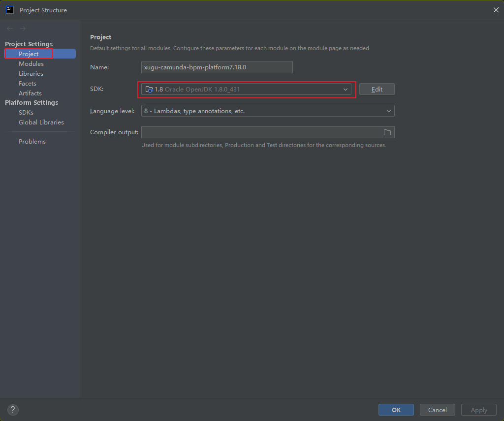Image resolution: width=504 pixels, height=421 pixels.
Task: Open the Modules settings page
Action: (x=31, y=64)
